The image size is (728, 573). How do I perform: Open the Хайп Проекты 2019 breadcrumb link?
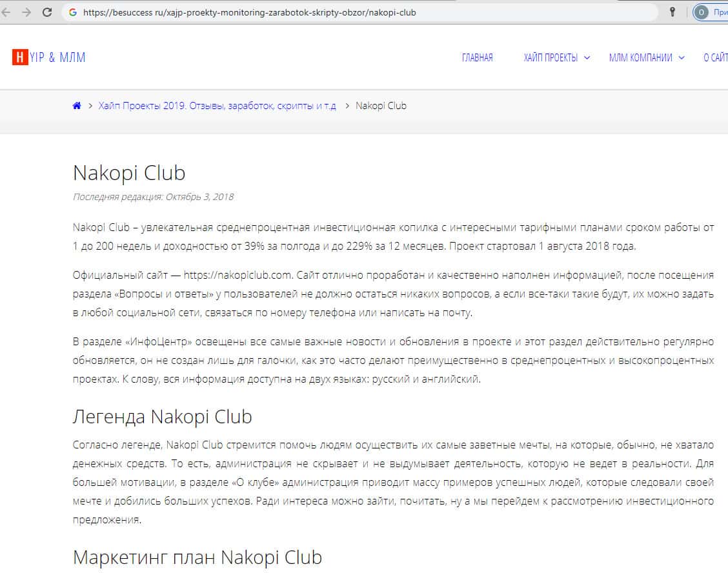point(217,106)
